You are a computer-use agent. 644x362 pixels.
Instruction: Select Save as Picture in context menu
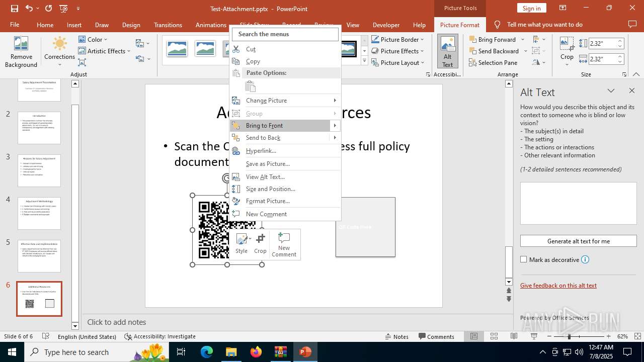point(285,163)
